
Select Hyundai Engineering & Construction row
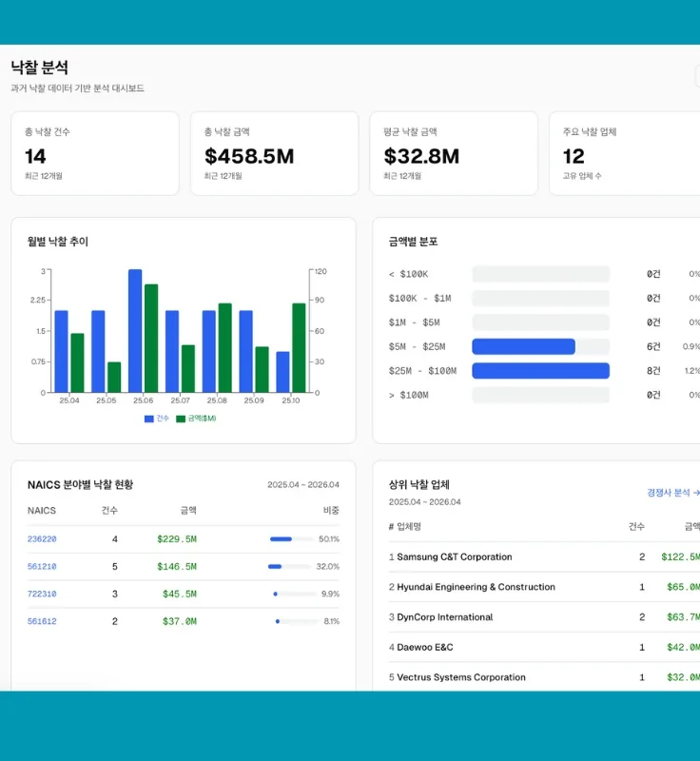click(x=544, y=587)
